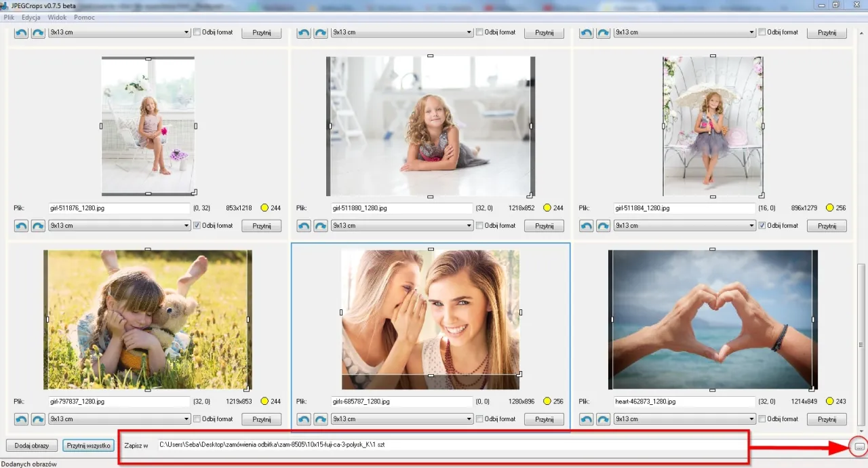
Task: Rotate girl-511884_1280.jpg counterclockwise
Action: [x=586, y=226]
